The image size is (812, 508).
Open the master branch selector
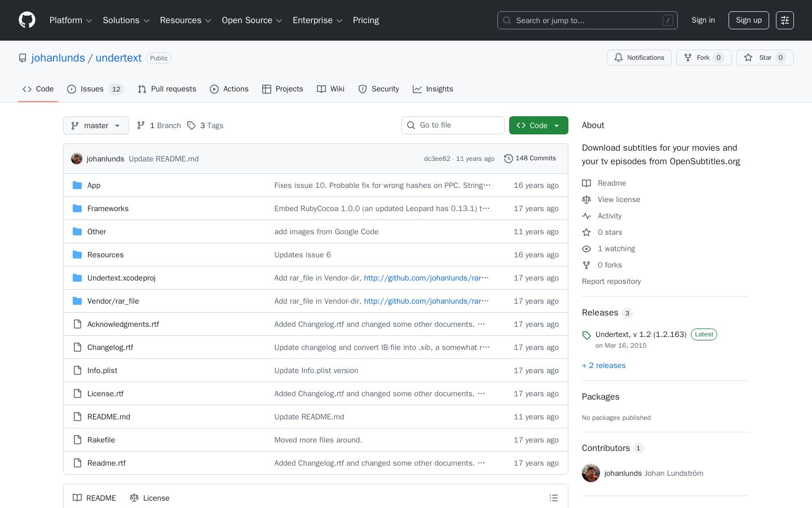click(x=96, y=125)
